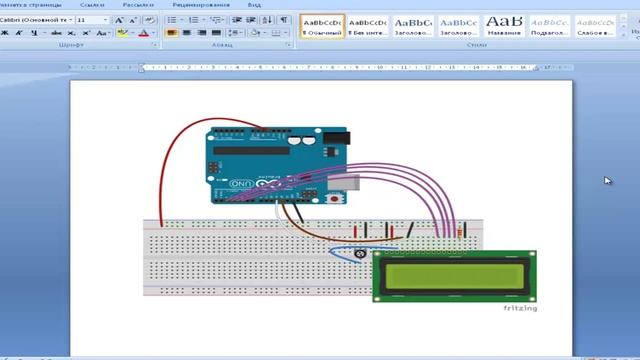Image resolution: width=640 pixels, height=360 pixels.
Task: Apply the Без интервала style
Action: [367, 27]
